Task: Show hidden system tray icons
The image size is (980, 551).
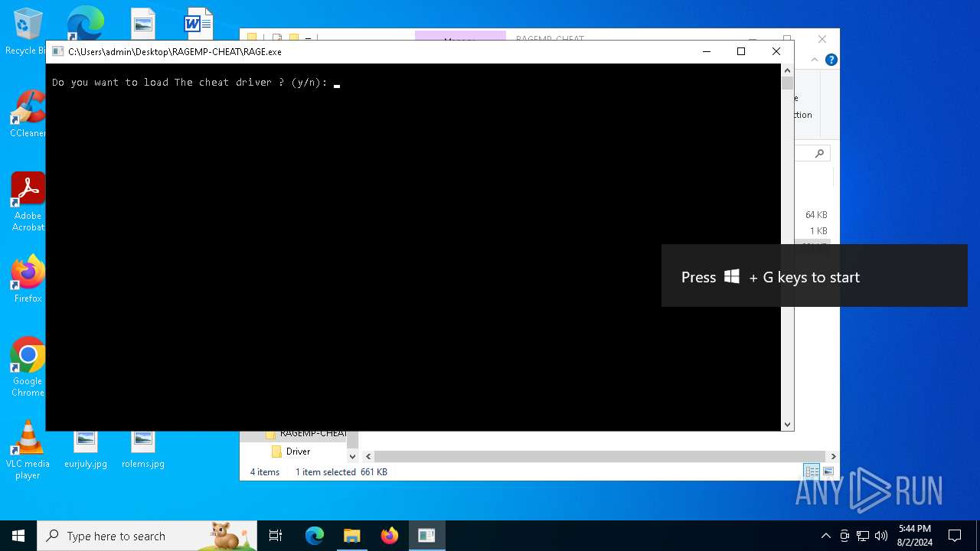Action: click(825, 536)
